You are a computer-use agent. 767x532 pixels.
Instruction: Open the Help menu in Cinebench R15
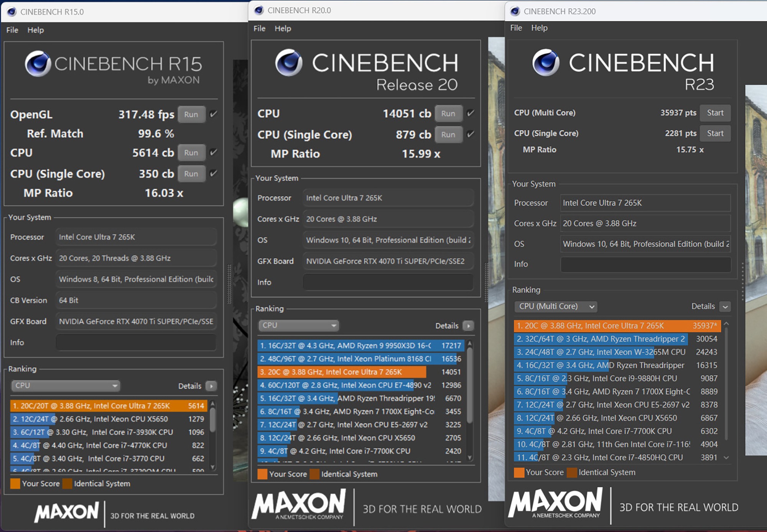click(35, 30)
